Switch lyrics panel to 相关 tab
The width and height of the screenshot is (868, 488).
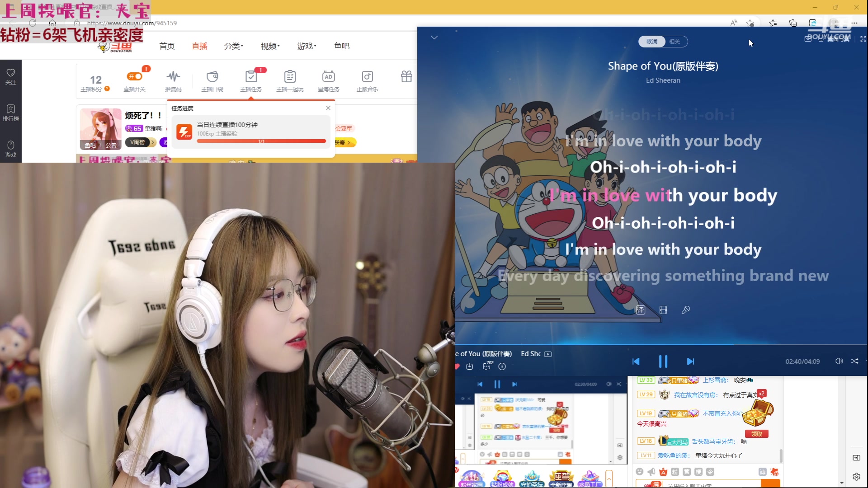pyautogui.click(x=675, y=42)
